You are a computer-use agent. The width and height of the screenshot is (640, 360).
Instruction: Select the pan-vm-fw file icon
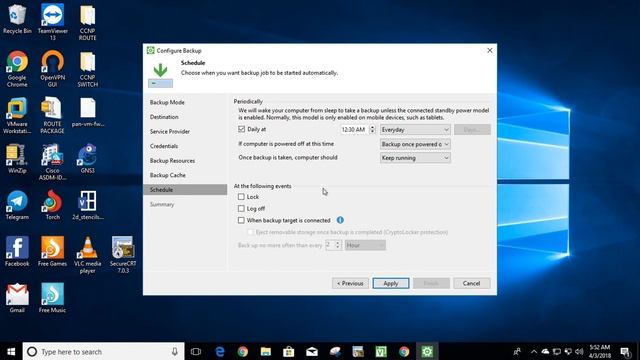[x=87, y=112]
